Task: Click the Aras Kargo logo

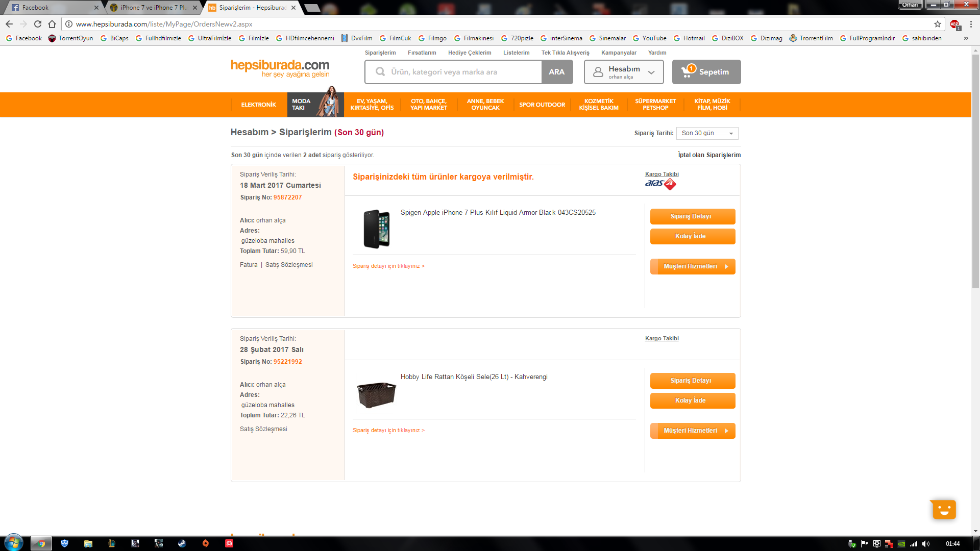Action: coord(660,184)
